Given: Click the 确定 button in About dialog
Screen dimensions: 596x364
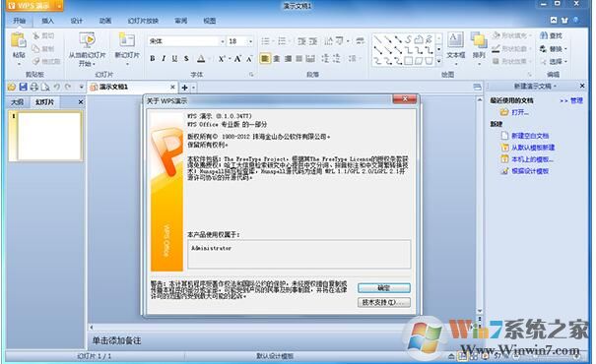Looking at the screenshot, I should [x=384, y=288].
